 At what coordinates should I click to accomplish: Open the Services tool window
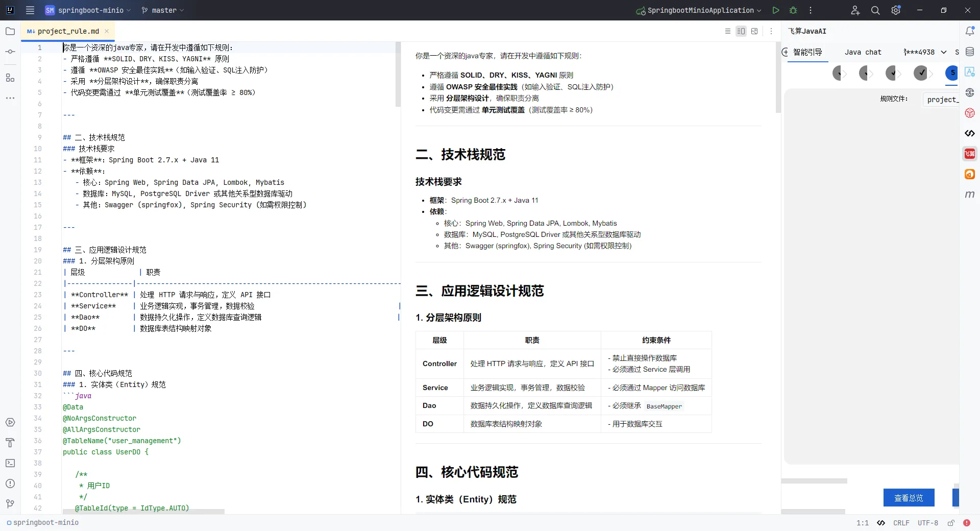click(10, 422)
